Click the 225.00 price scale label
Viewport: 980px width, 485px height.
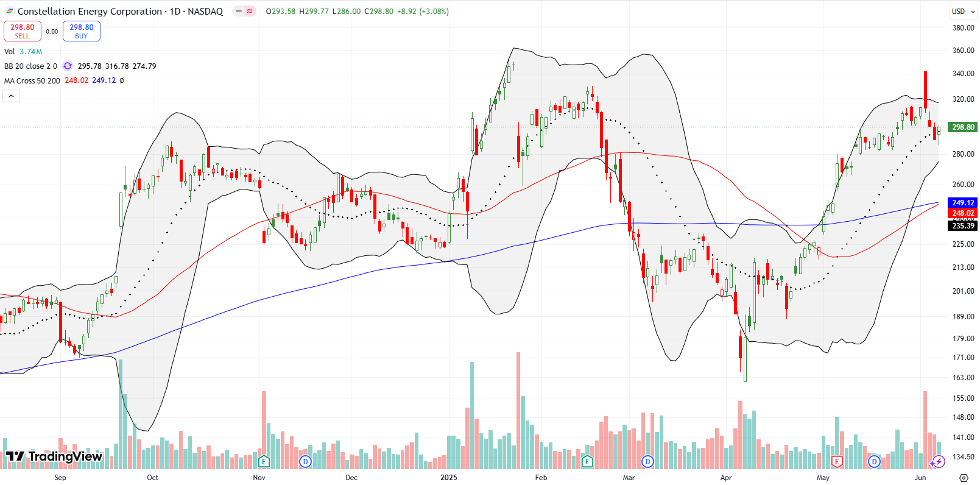coord(964,244)
